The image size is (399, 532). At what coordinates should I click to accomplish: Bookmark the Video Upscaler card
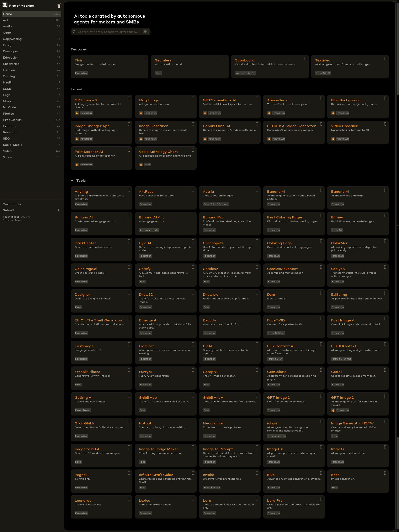[385, 124]
